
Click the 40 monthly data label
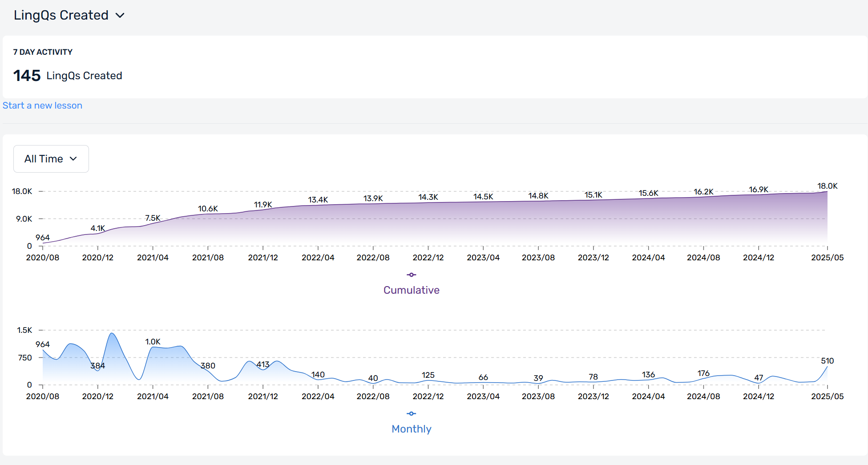(x=373, y=378)
